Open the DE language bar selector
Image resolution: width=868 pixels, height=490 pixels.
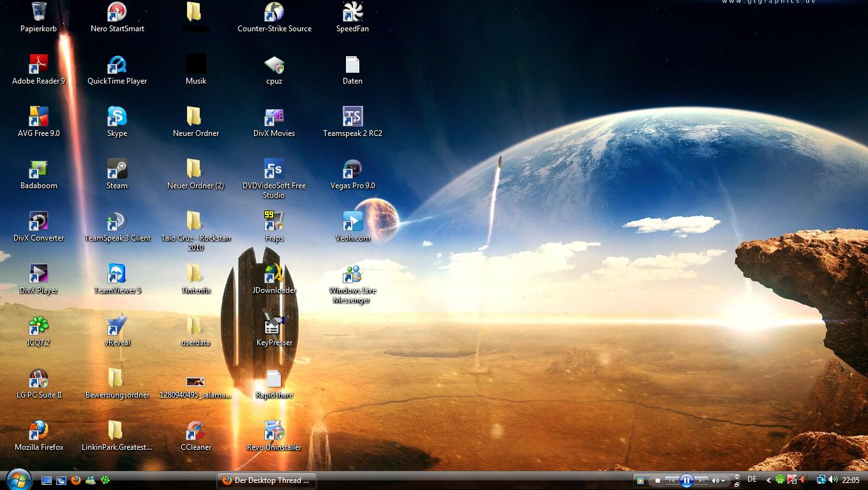point(752,479)
